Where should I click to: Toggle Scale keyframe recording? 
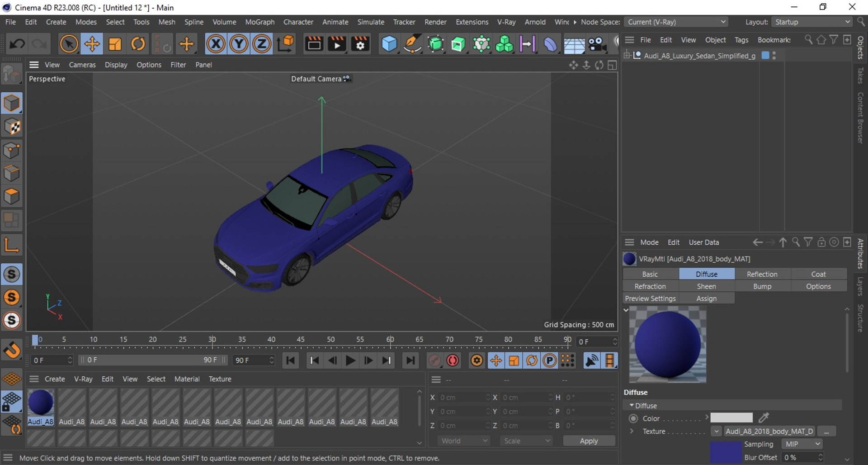[514, 361]
